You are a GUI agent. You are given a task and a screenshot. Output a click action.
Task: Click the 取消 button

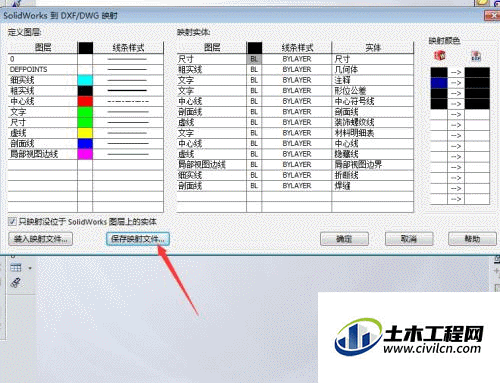click(409, 239)
